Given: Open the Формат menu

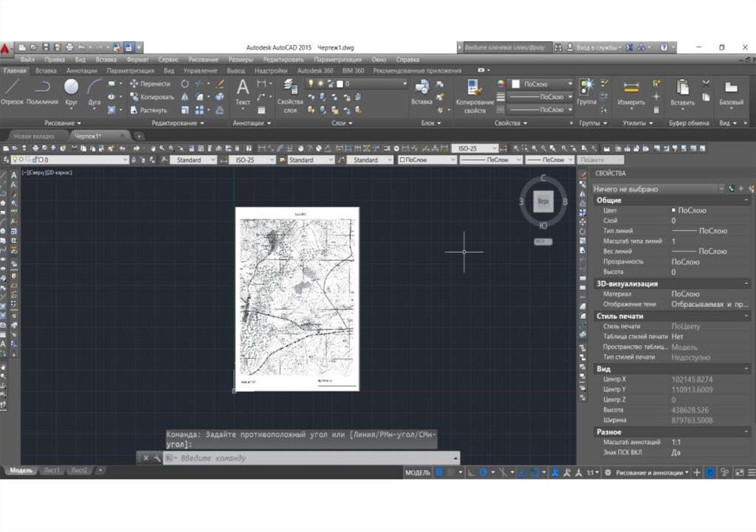Looking at the screenshot, I should point(137,59).
